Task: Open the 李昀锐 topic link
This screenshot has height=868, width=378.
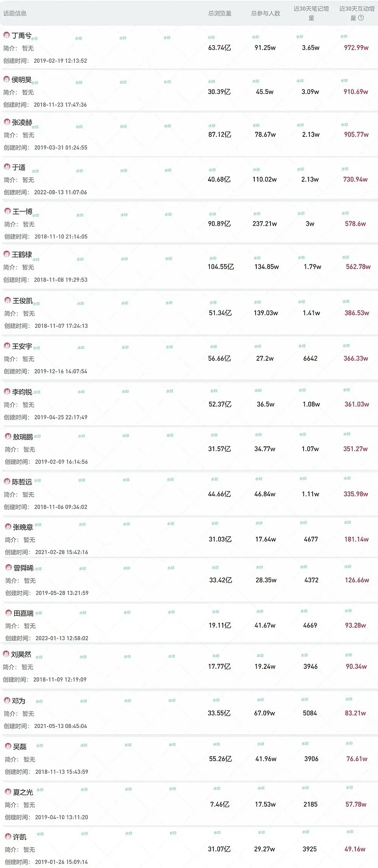Action: pos(22,392)
